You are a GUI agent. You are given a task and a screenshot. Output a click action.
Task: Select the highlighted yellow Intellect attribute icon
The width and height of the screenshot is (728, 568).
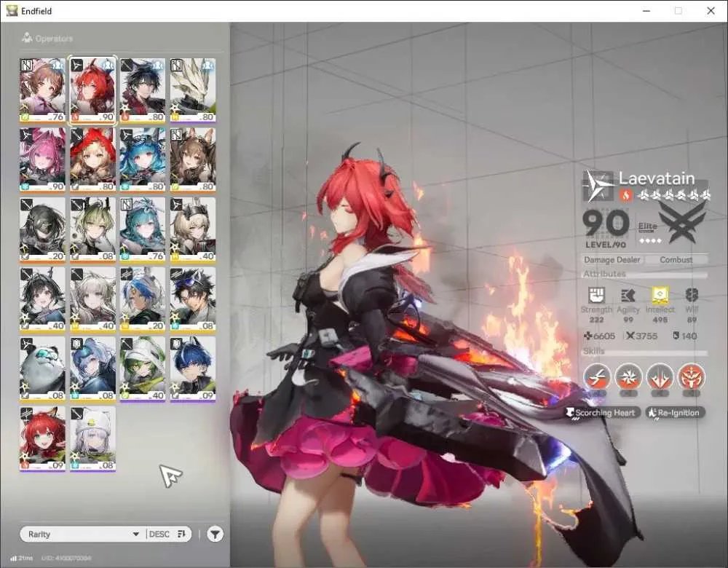point(660,295)
